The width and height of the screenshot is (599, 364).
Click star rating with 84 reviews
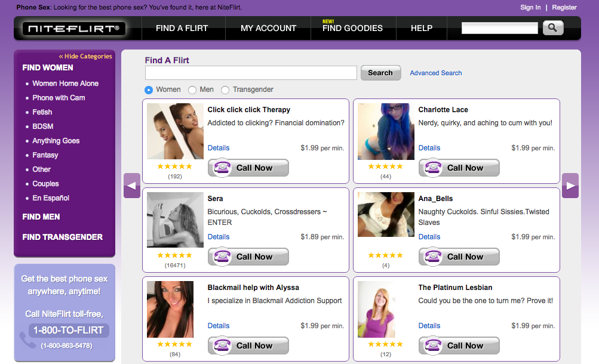coord(174,344)
